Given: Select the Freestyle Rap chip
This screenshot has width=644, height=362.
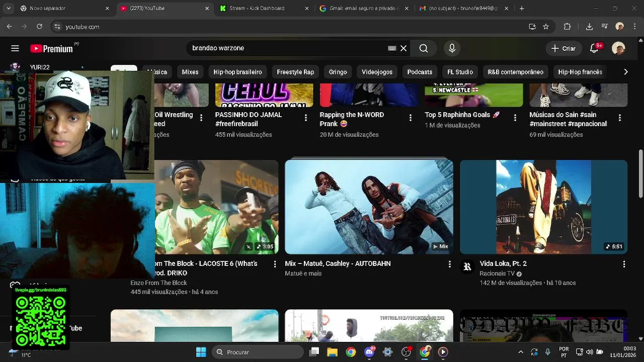Looking at the screenshot, I should 295,72.
